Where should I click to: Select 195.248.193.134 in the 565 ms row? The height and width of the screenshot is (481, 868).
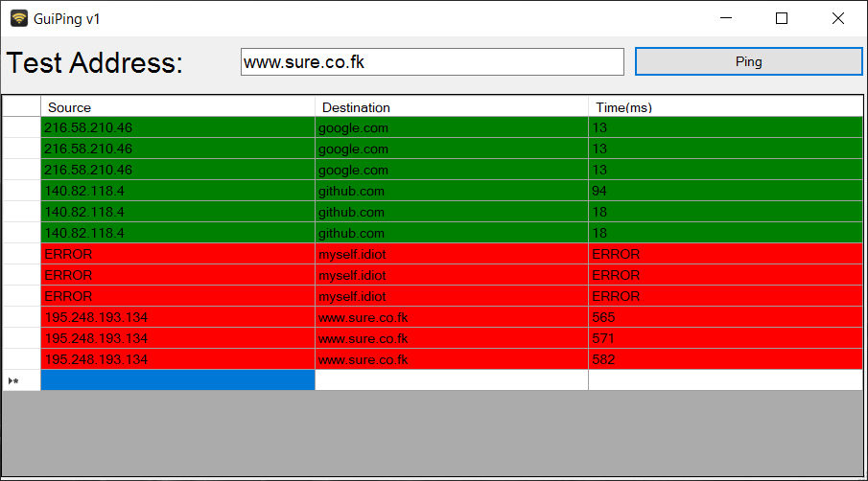click(x=177, y=317)
